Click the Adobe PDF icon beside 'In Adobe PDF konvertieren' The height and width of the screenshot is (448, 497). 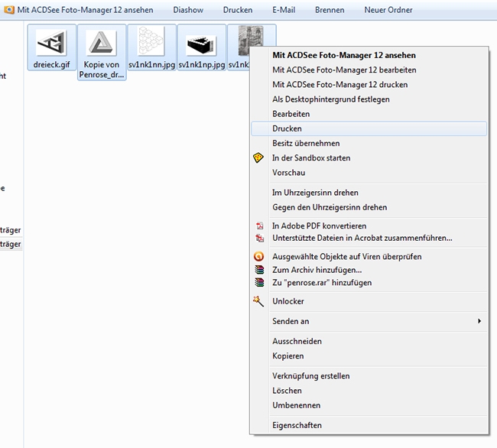click(x=260, y=226)
